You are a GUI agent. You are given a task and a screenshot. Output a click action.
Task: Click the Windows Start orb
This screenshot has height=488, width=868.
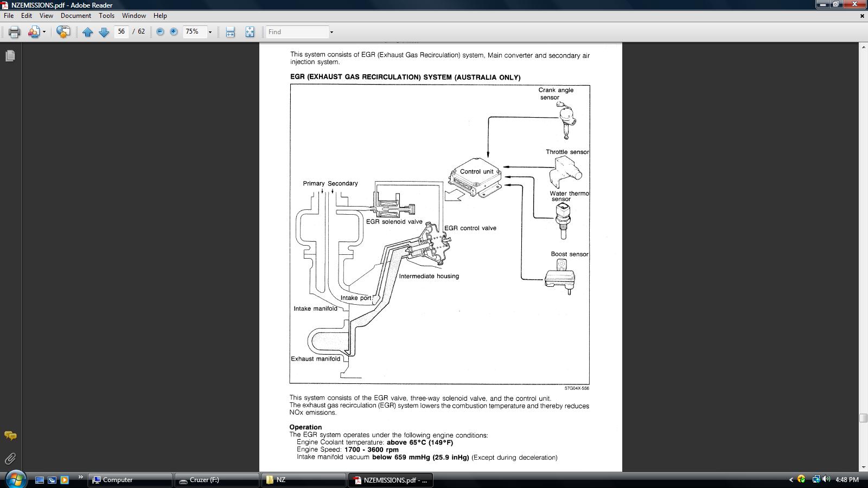coord(15,479)
